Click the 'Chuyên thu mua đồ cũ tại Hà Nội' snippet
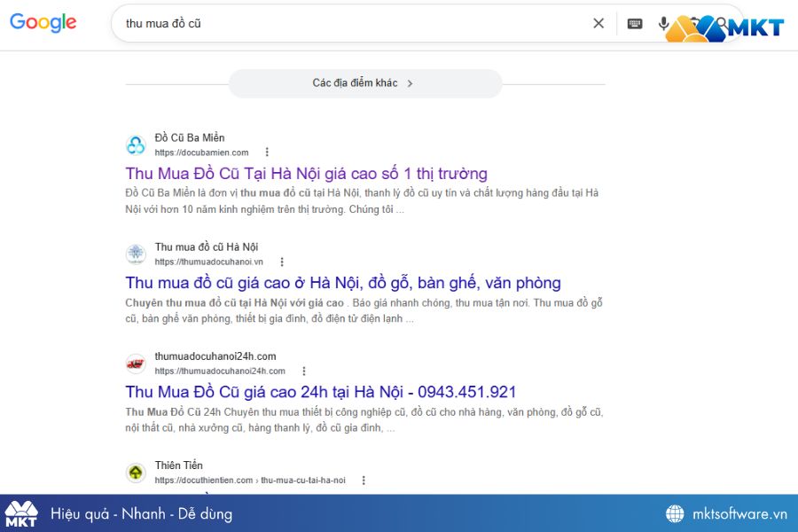The width and height of the screenshot is (798, 532). (364, 310)
